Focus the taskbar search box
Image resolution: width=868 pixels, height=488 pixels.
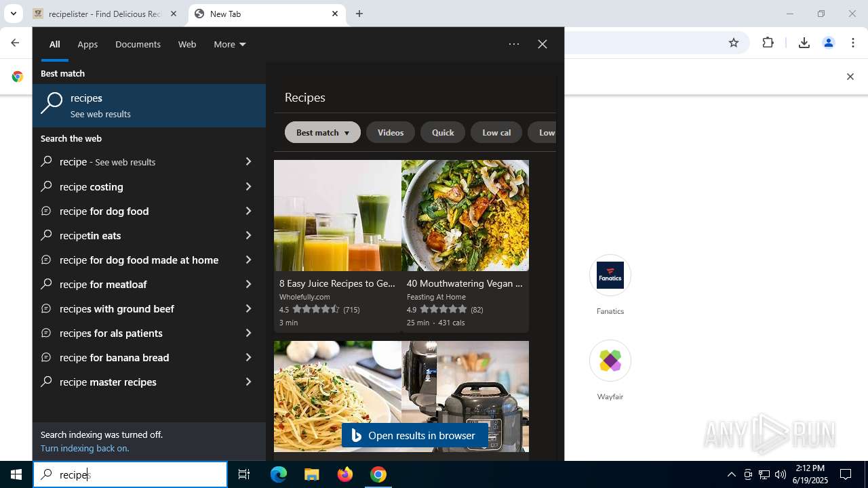(130, 474)
